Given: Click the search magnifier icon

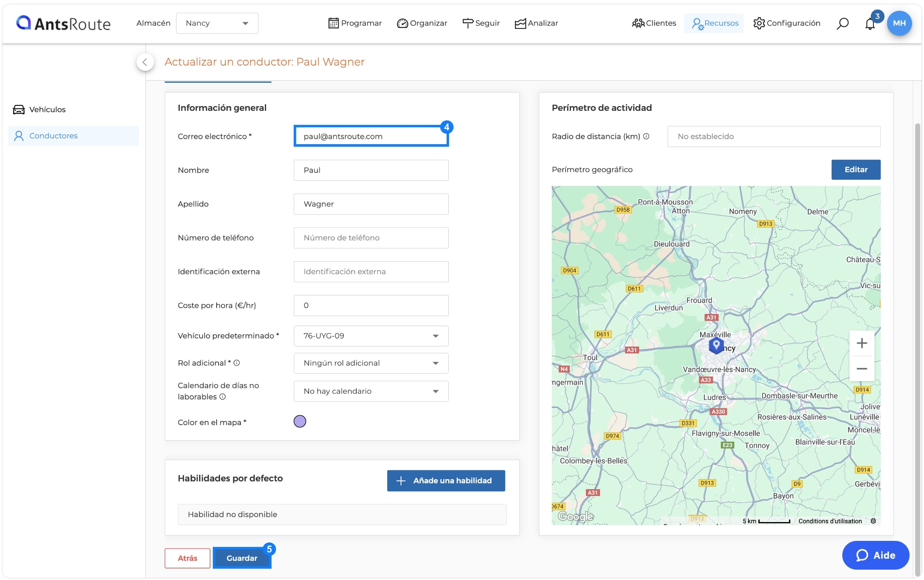Looking at the screenshot, I should (842, 23).
